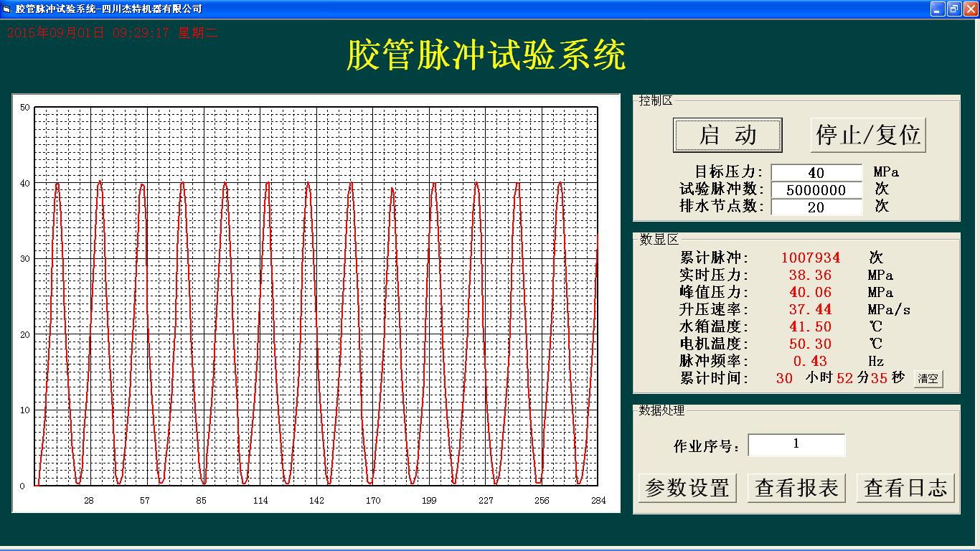Click the x-axis label 199 on chart
980x551 pixels.
(429, 501)
